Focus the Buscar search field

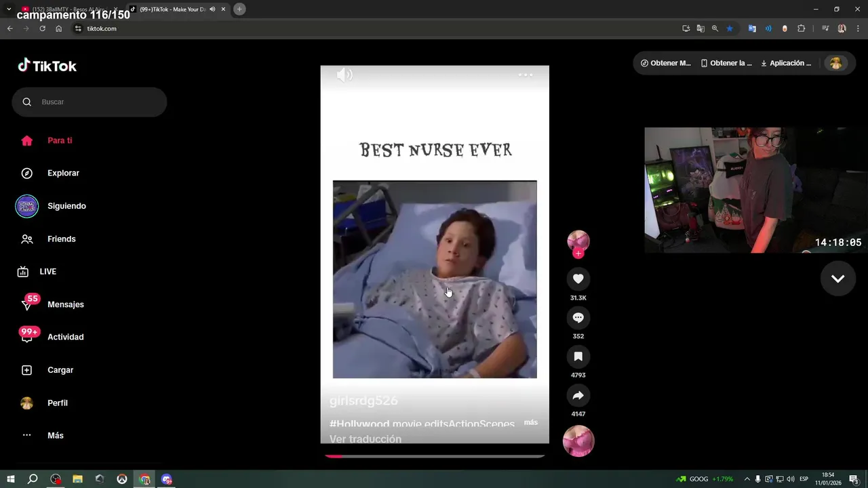tap(90, 102)
